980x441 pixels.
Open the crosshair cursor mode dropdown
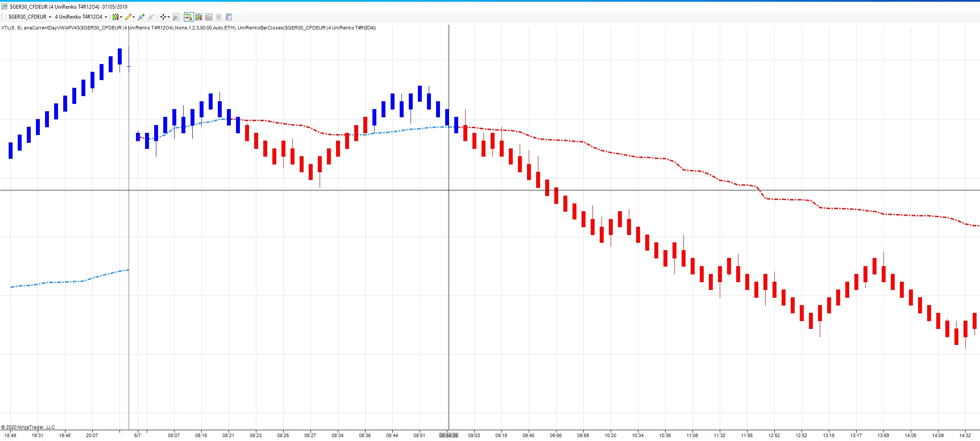(165, 17)
